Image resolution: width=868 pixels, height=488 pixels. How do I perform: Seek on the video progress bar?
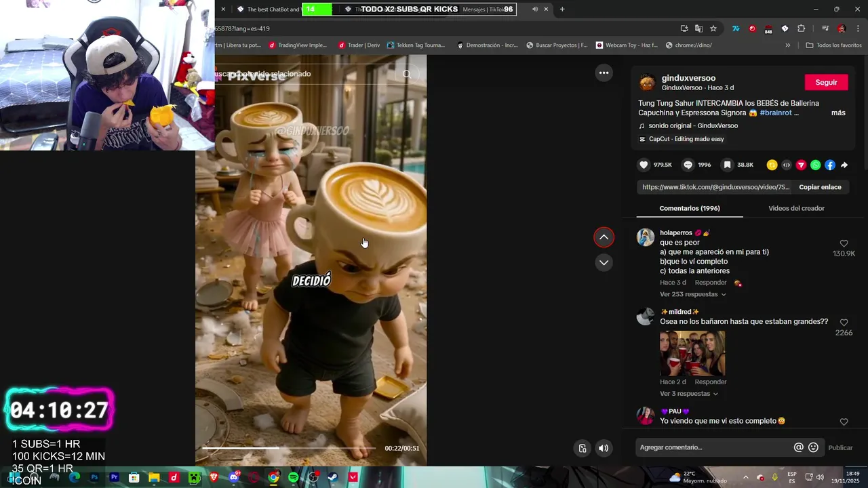(x=289, y=448)
